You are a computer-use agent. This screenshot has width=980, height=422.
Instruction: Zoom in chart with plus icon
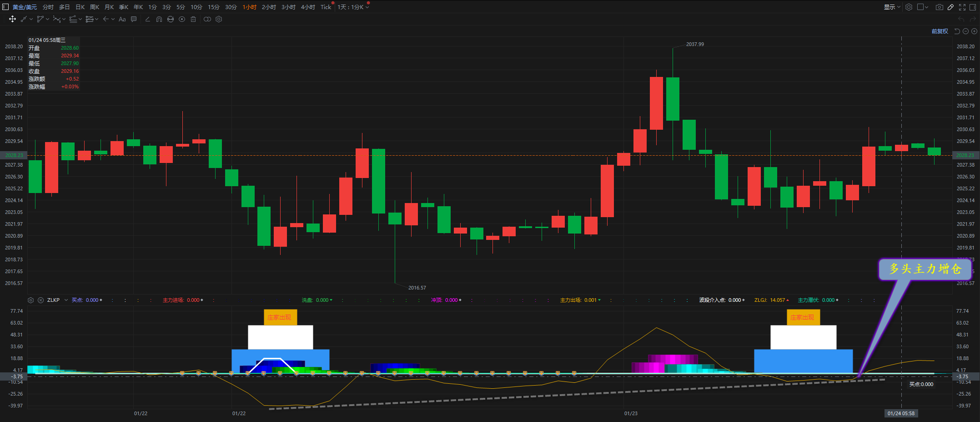[x=974, y=31]
